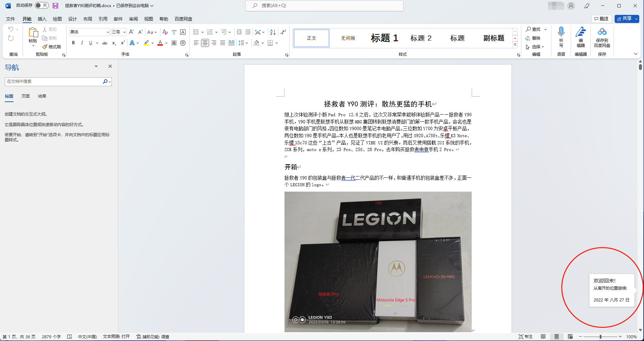The image size is (644, 341).
Task: Click the Sort (A-Z) icon
Action: (x=273, y=32)
